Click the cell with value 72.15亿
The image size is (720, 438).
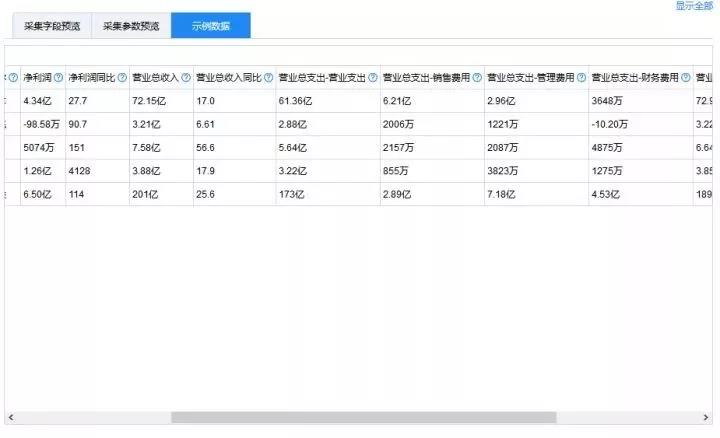pos(161,101)
